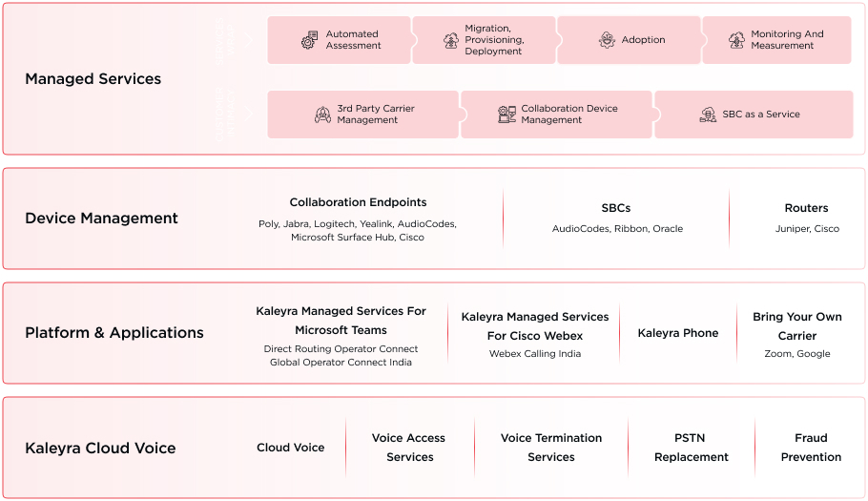Click the PSTN Replacement item
Image resolution: width=868 pixels, height=501 pixels.
(x=691, y=448)
